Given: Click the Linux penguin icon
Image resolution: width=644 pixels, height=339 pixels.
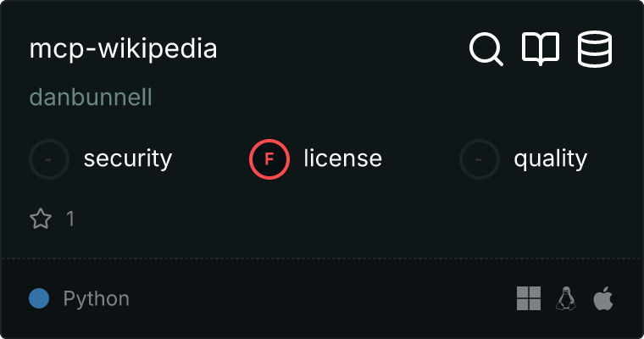Looking at the screenshot, I should pyautogui.click(x=566, y=298).
